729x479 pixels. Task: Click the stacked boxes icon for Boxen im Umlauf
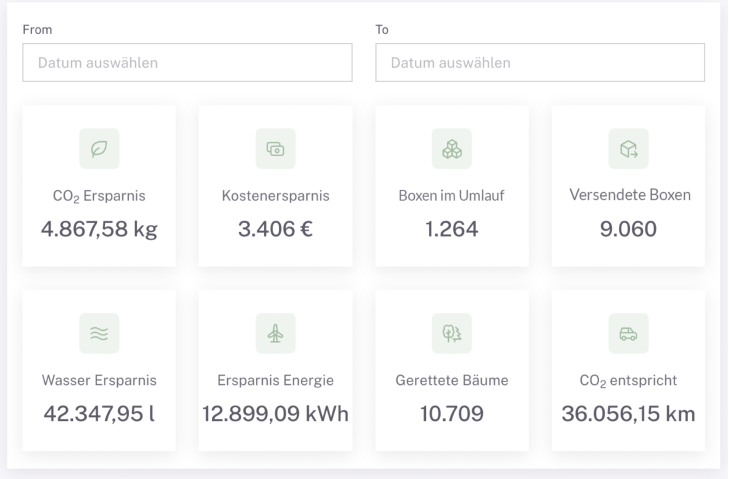(452, 148)
